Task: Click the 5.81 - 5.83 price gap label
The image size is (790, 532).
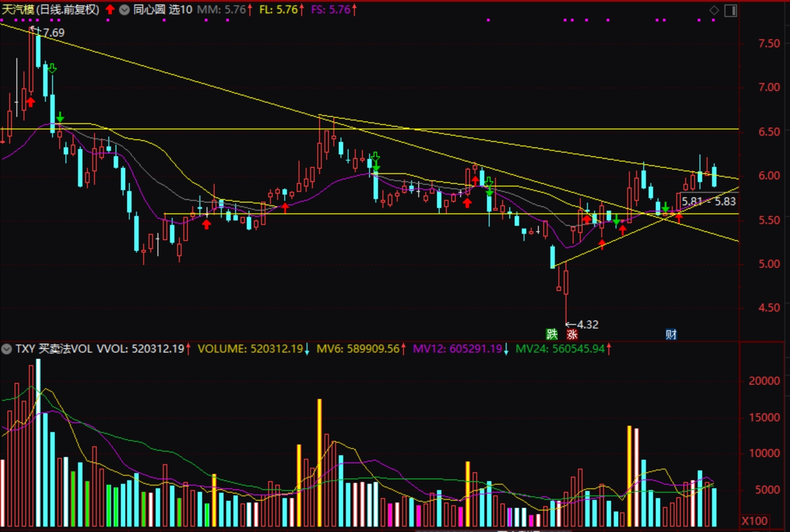Action: click(708, 201)
